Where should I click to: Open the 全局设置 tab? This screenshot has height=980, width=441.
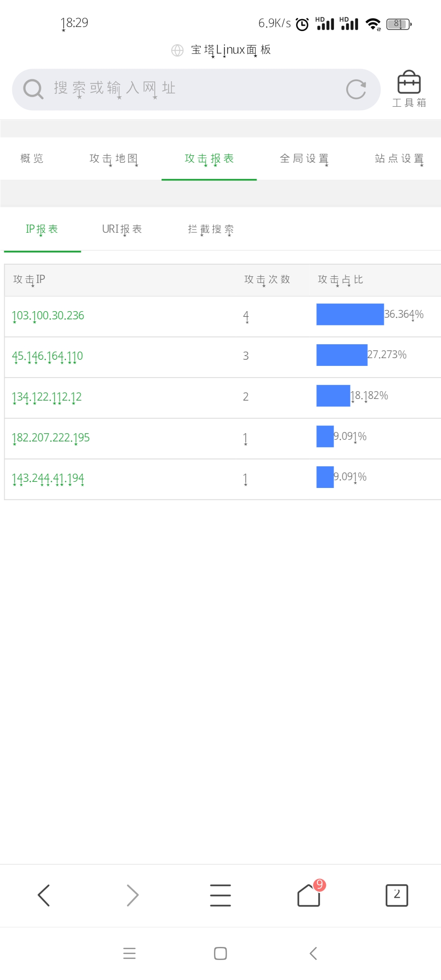[x=304, y=159]
